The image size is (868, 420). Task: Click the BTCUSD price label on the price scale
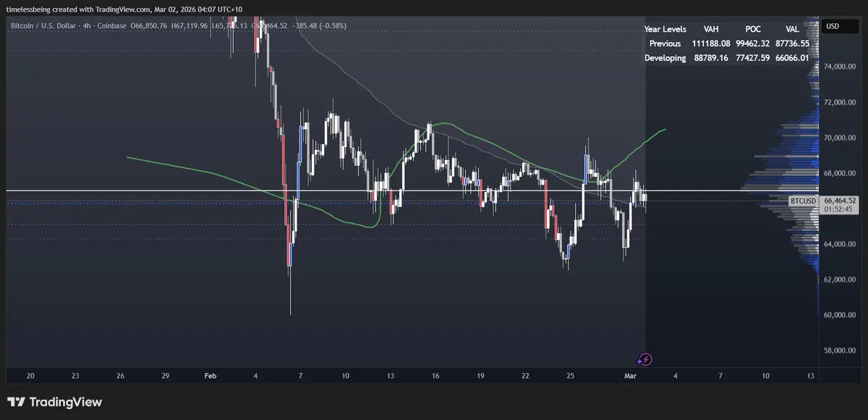[x=803, y=201]
